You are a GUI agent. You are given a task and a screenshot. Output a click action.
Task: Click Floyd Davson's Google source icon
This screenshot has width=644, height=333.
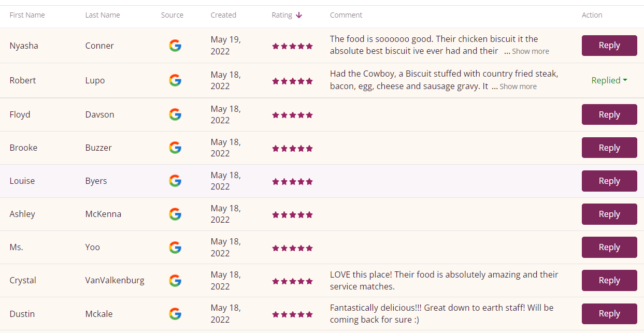coord(175,114)
